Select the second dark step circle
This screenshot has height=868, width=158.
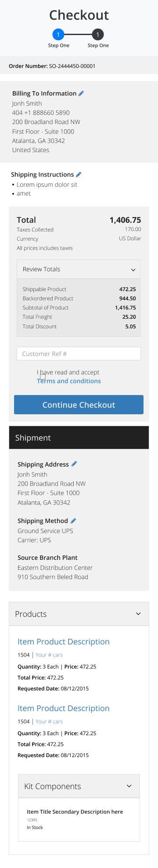[x=98, y=35]
